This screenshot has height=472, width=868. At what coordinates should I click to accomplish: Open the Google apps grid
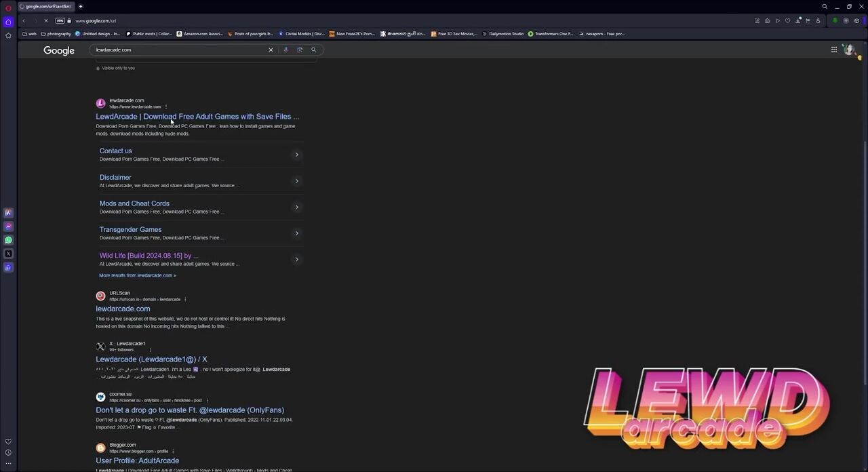[834, 50]
